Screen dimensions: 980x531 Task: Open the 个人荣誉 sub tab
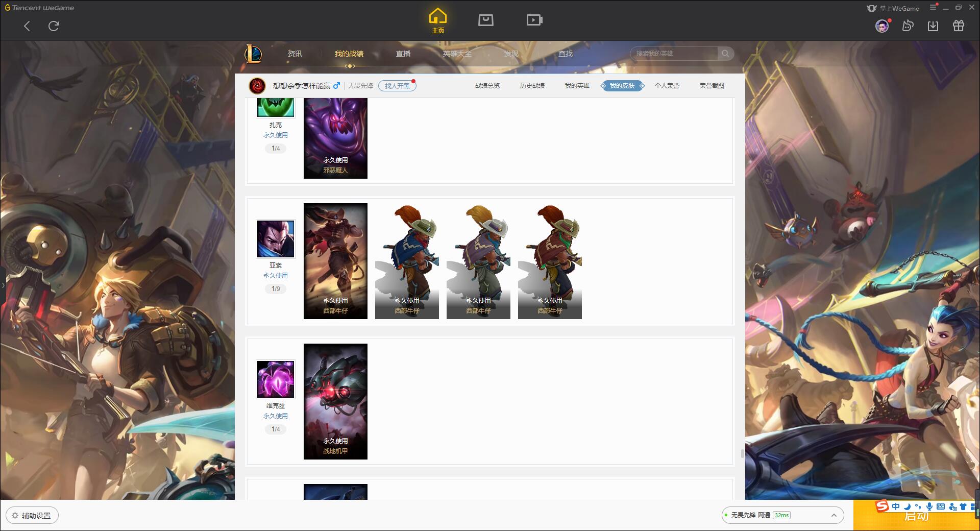[x=667, y=86]
